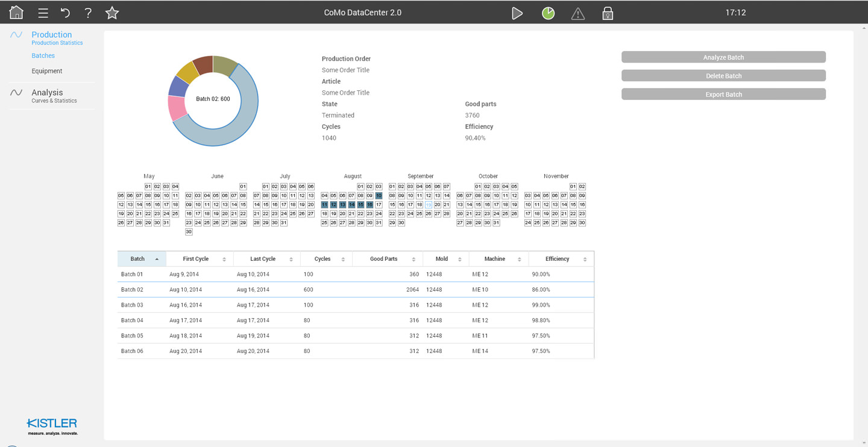868x447 pixels.
Task: Click the undo back arrow icon
Action: tap(65, 13)
